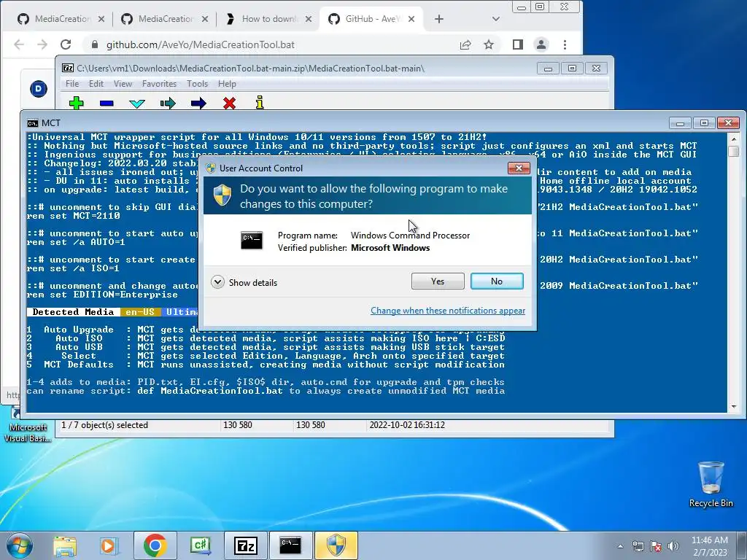This screenshot has width=747, height=560.
Task: Click the taskbar clock showing 11:46 AM
Action: tap(709, 546)
